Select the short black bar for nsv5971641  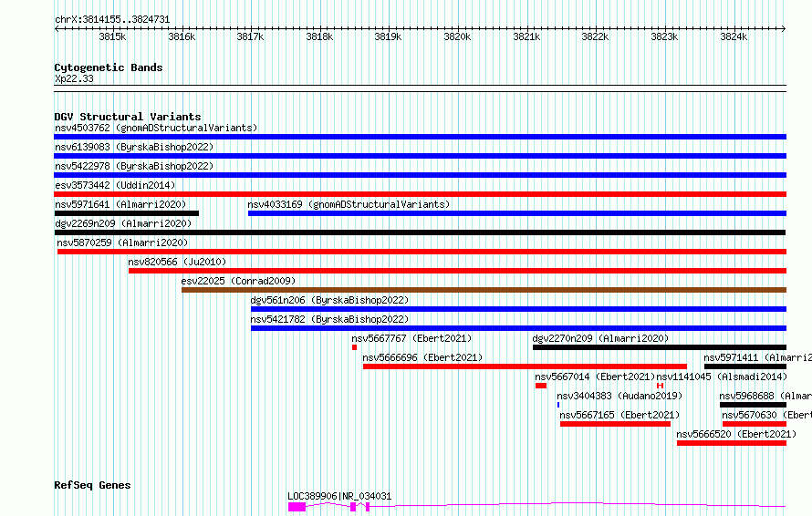point(126,213)
